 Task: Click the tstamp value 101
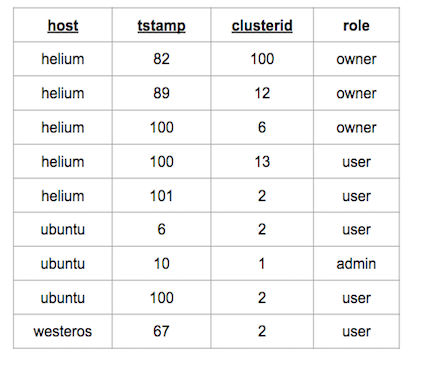161,196
